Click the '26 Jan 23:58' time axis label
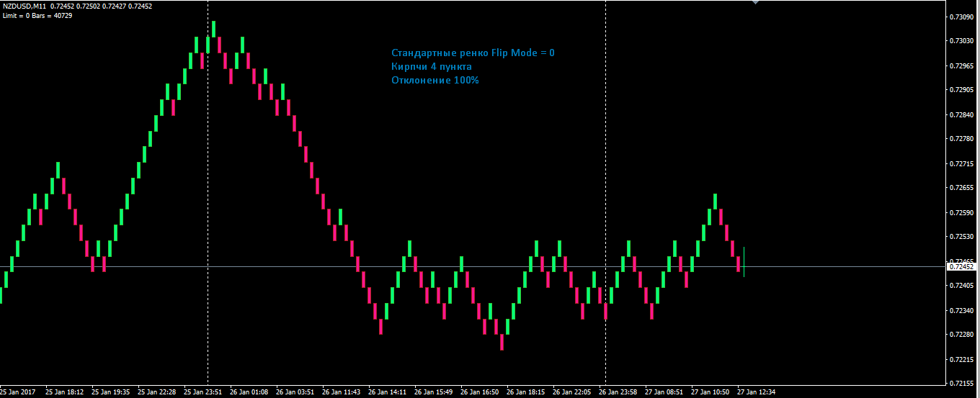 point(618,392)
